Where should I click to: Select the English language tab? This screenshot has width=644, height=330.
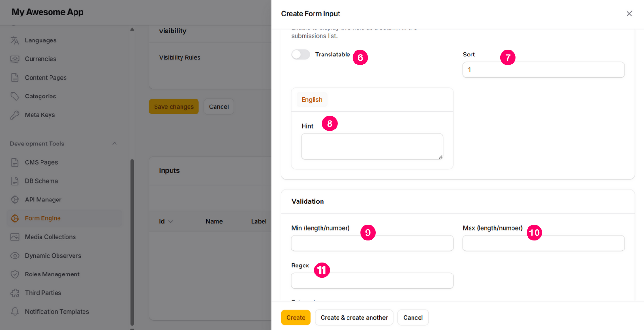point(312,100)
